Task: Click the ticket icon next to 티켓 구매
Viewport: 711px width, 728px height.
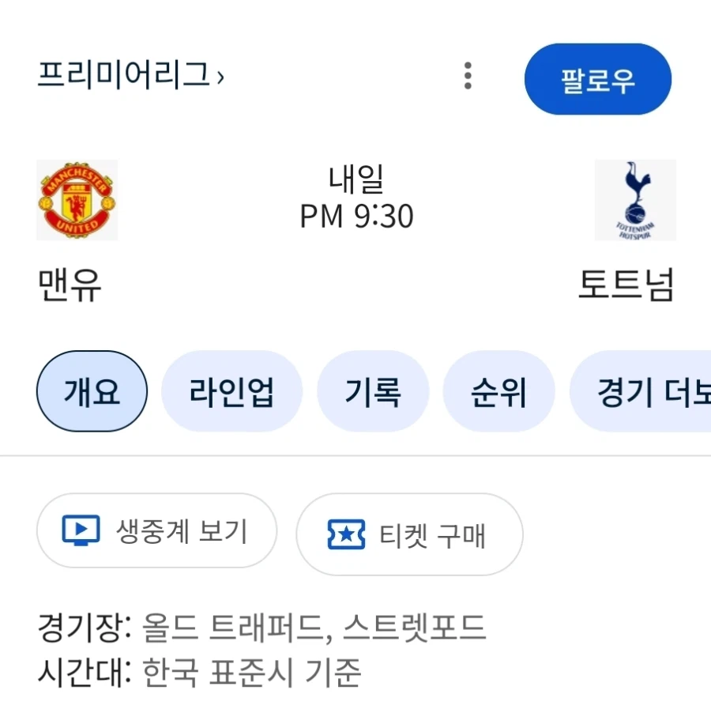Action: pos(345,534)
